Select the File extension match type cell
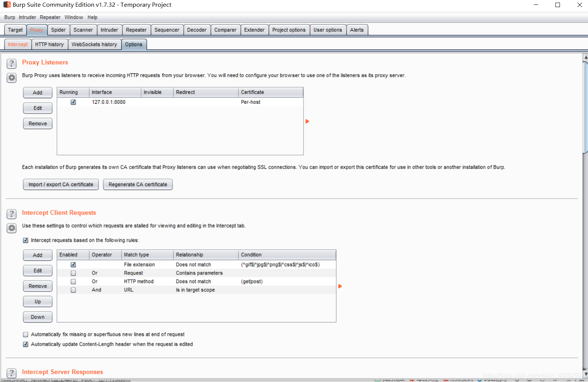The width and height of the screenshot is (588, 382). 147,265
